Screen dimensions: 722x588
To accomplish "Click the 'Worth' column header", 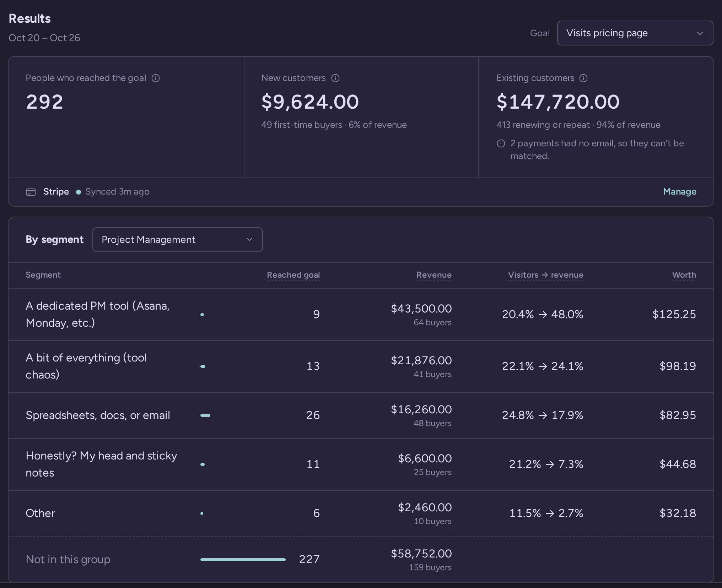I will (x=684, y=275).
